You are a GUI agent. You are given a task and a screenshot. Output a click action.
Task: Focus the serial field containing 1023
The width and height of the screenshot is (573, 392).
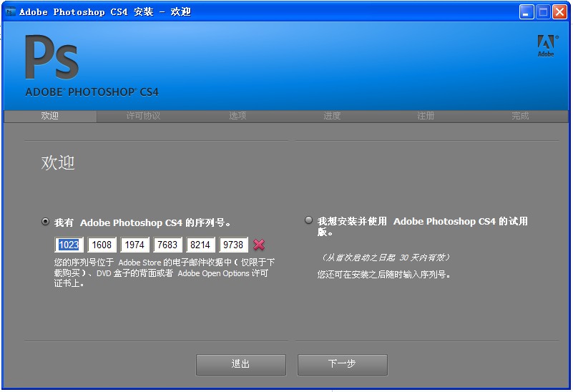click(x=69, y=245)
